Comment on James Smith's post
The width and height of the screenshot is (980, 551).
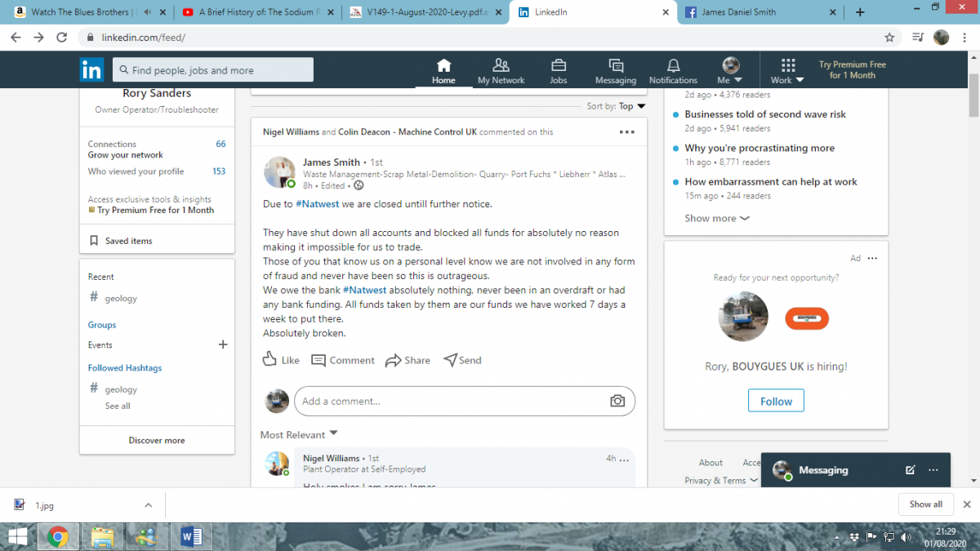click(x=343, y=360)
